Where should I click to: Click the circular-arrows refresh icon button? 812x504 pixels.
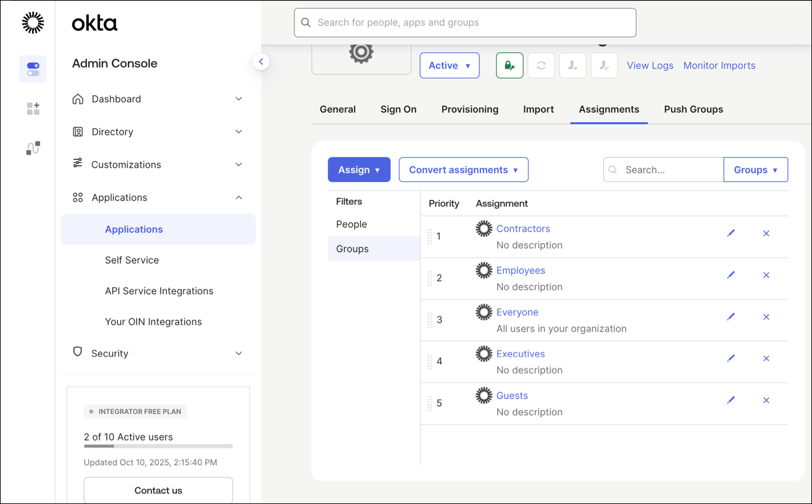[x=541, y=65]
